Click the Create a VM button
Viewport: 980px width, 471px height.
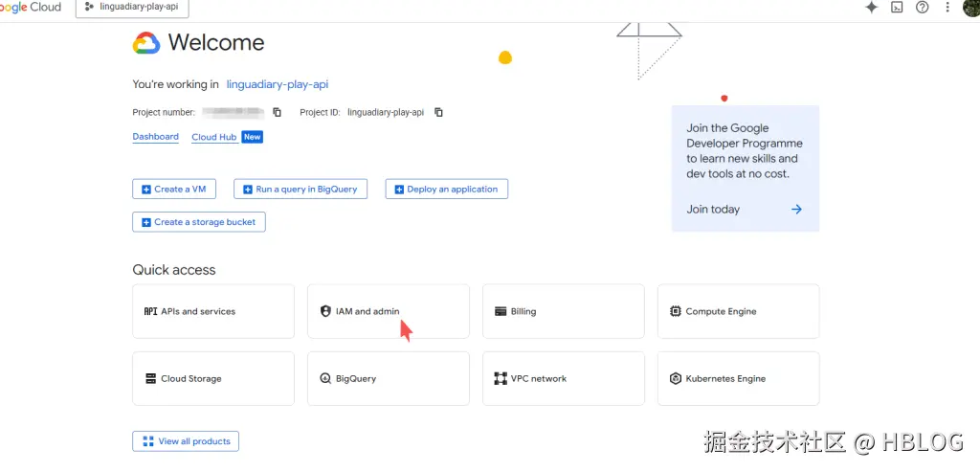click(x=173, y=190)
